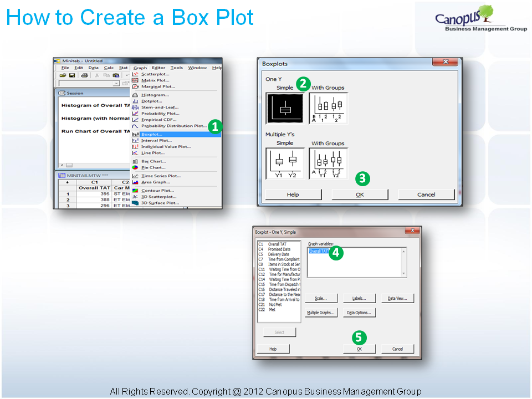Click the Graph variables scrollbar up arrow
532x399 pixels.
tap(403, 252)
